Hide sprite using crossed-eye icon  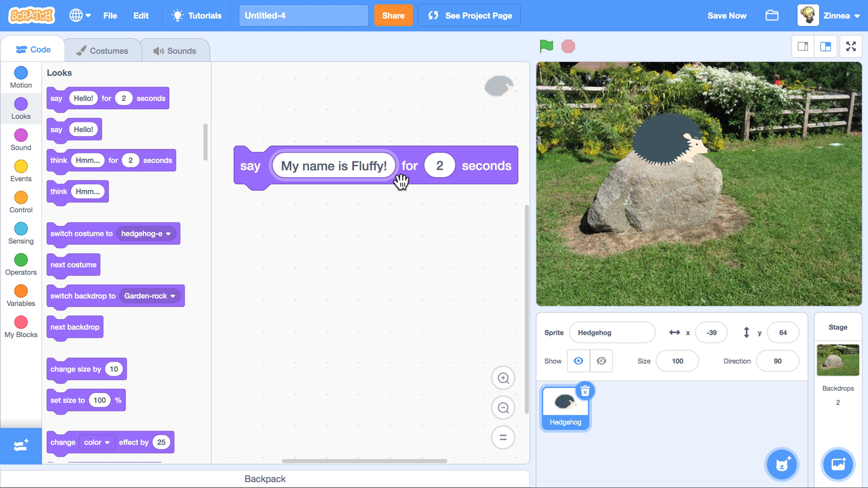(601, 361)
